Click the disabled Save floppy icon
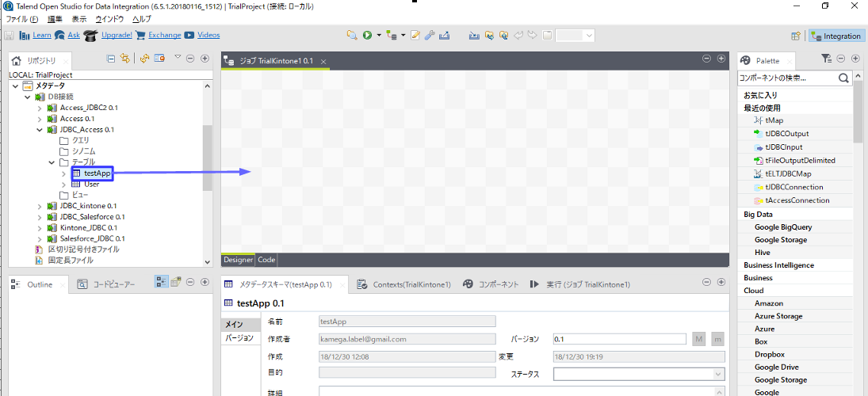868x396 pixels. (x=9, y=36)
